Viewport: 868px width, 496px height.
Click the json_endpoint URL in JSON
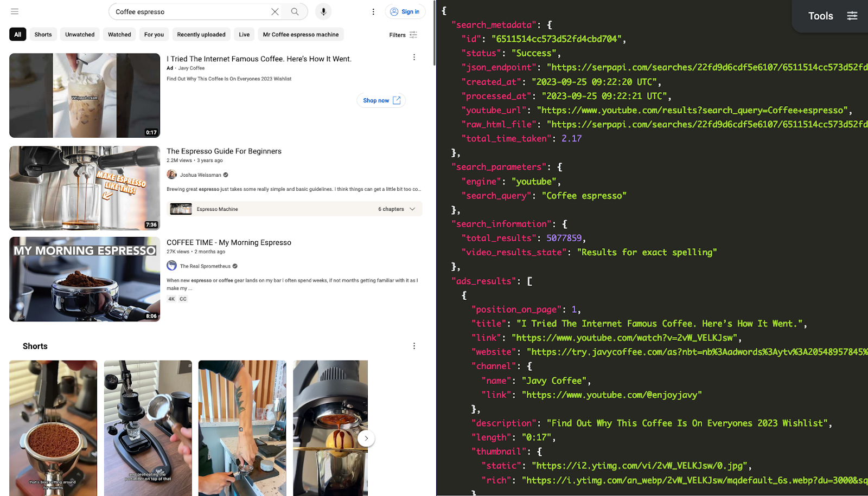(707, 67)
